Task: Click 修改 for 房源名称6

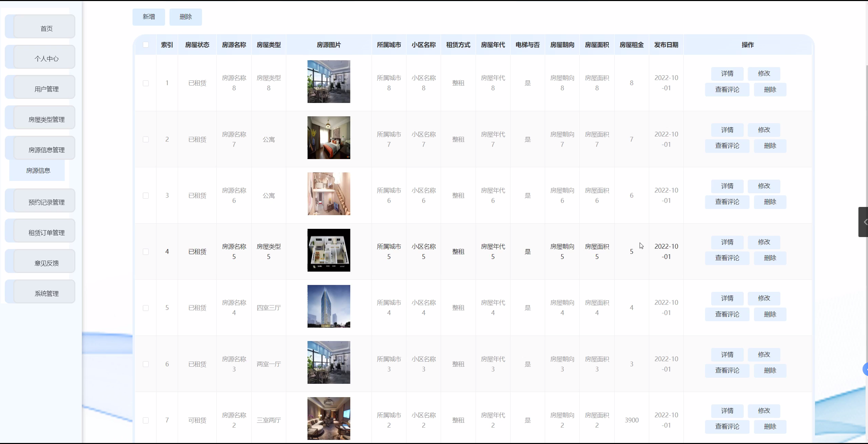Action: (x=764, y=186)
